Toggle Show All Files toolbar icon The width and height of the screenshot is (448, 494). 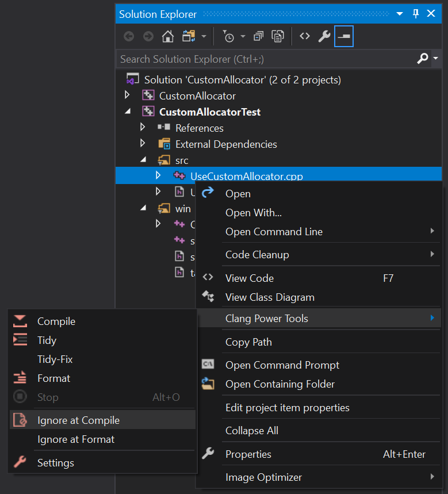pyautogui.click(x=278, y=37)
